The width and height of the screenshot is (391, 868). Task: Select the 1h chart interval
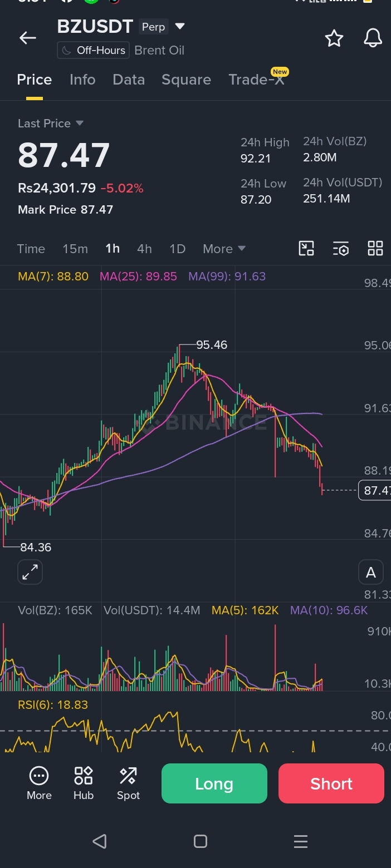pos(113,249)
